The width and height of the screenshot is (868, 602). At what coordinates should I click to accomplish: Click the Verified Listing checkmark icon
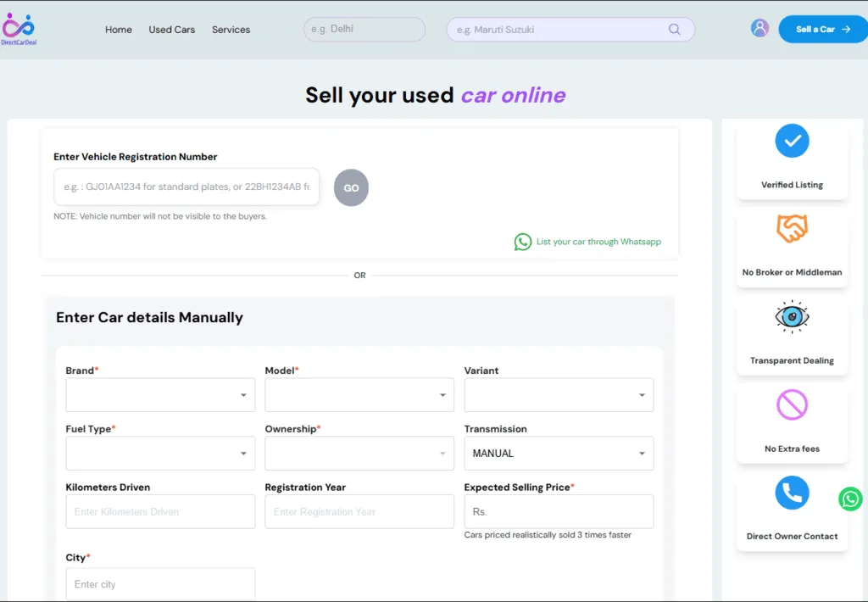tap(792, 141)
